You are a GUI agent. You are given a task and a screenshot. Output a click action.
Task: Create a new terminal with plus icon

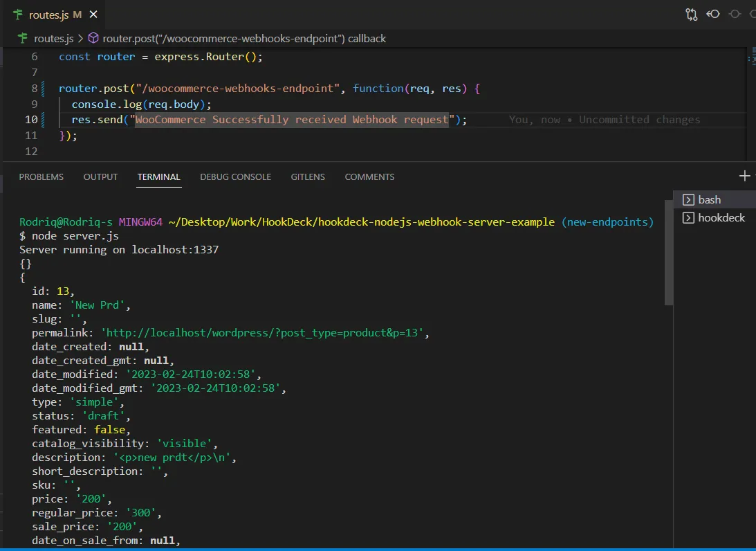point(744,176)
